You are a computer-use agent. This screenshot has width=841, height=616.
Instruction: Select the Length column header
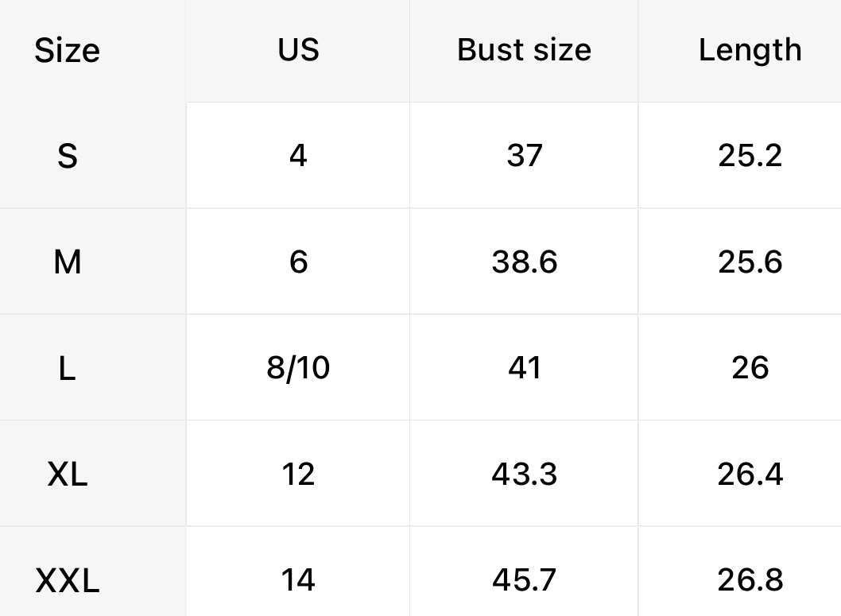750,50
